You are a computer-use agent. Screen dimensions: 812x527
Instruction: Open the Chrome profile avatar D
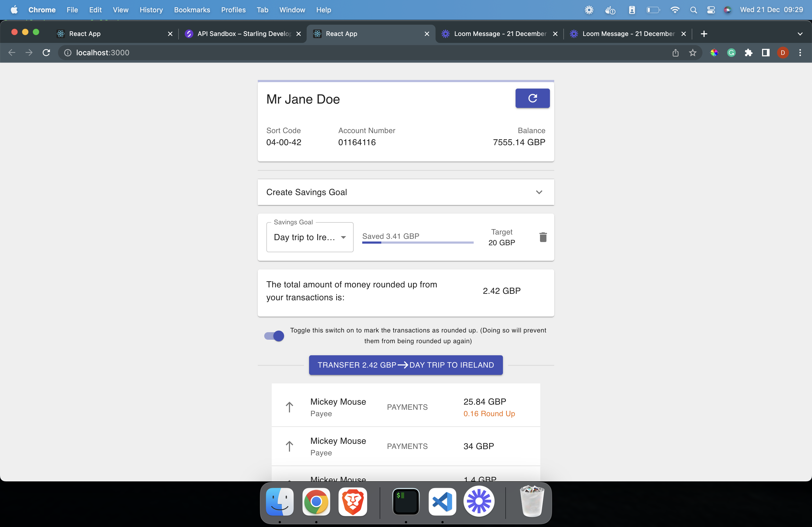pyautogui.click(x=783, y=53)
